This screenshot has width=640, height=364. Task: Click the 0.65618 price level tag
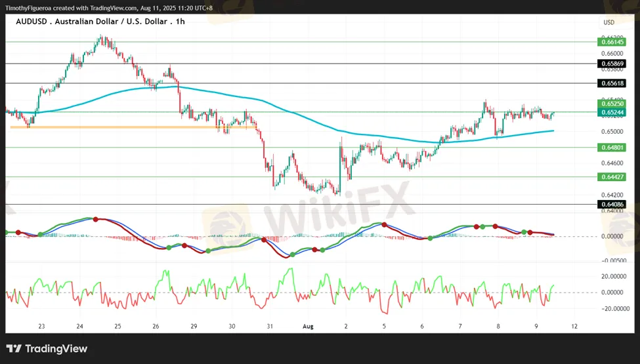pos(611,83)
